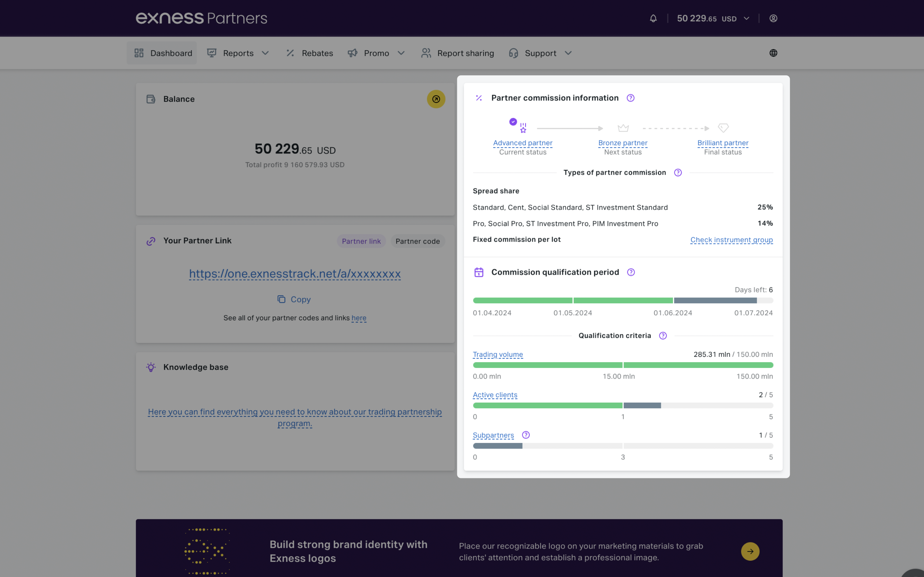Switch to Partner link toggle
The image size is (924, 577).
pyautogui.click(x=361, y=241)
